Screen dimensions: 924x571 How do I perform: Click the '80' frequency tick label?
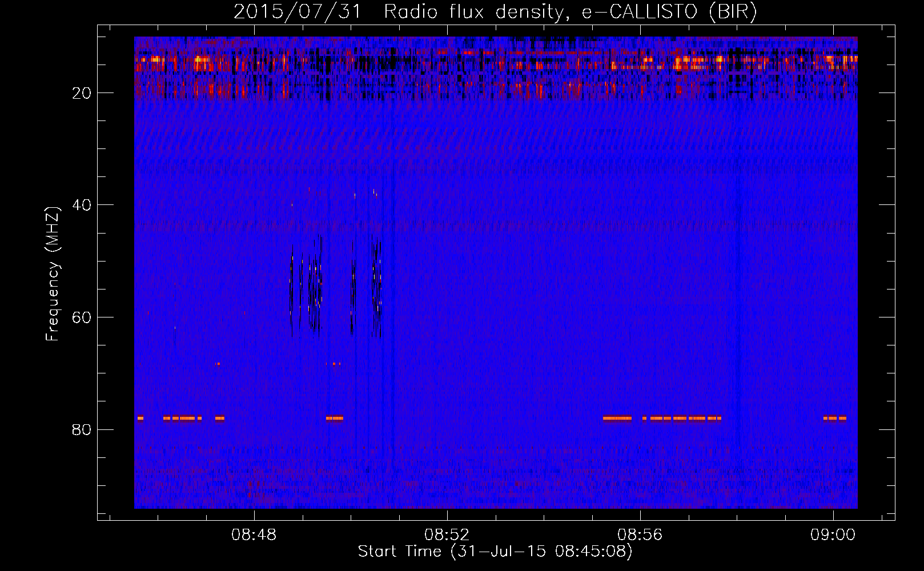[x=82, y=430]
